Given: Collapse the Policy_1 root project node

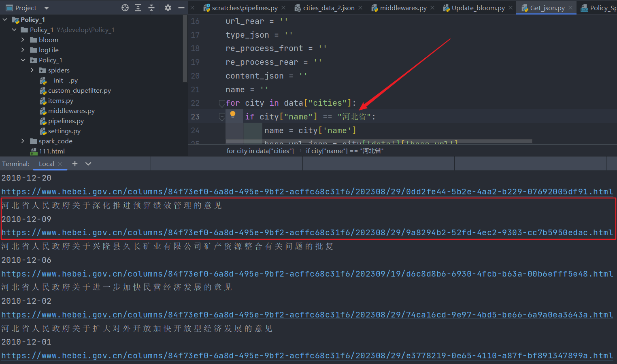Looking at the screenshot, I should click(5, 19).
